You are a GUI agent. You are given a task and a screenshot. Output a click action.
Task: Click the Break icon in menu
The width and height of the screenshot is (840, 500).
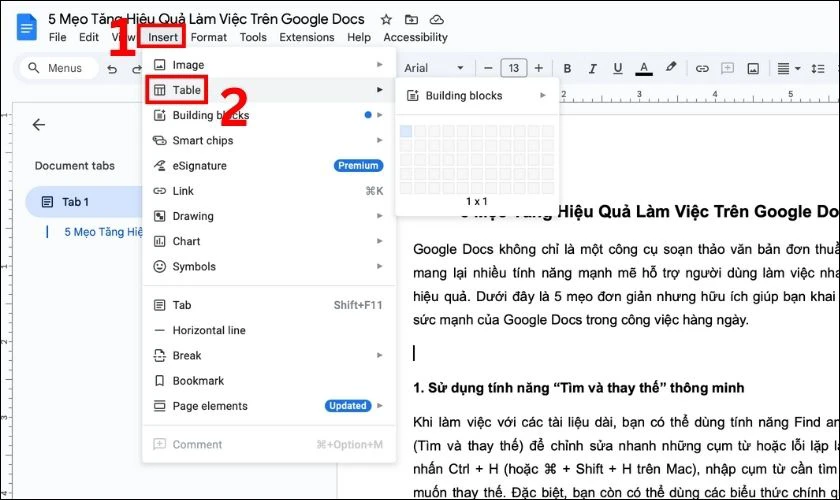tap(160, 355)
